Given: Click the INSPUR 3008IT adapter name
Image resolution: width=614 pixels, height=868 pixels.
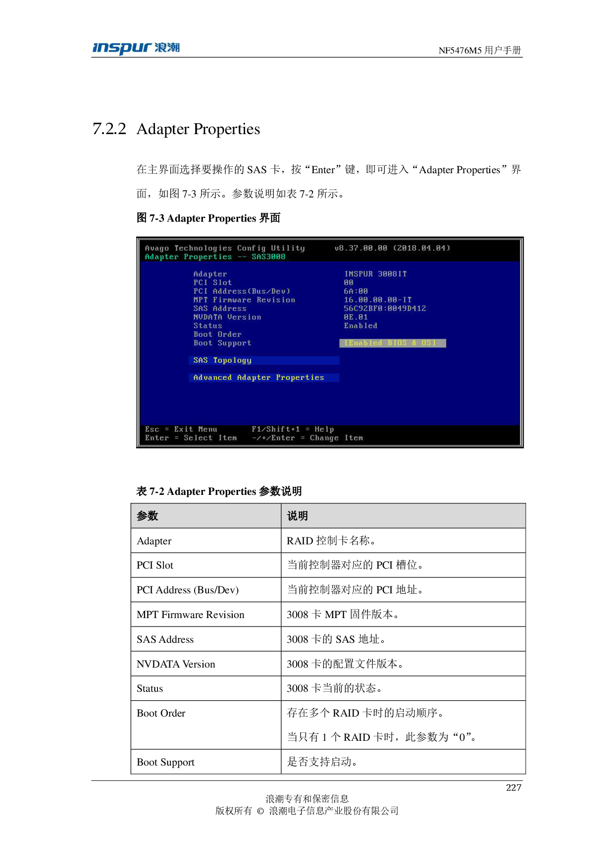Looking at the screenshot, I should pyautogui.click(x=375, y=274).
